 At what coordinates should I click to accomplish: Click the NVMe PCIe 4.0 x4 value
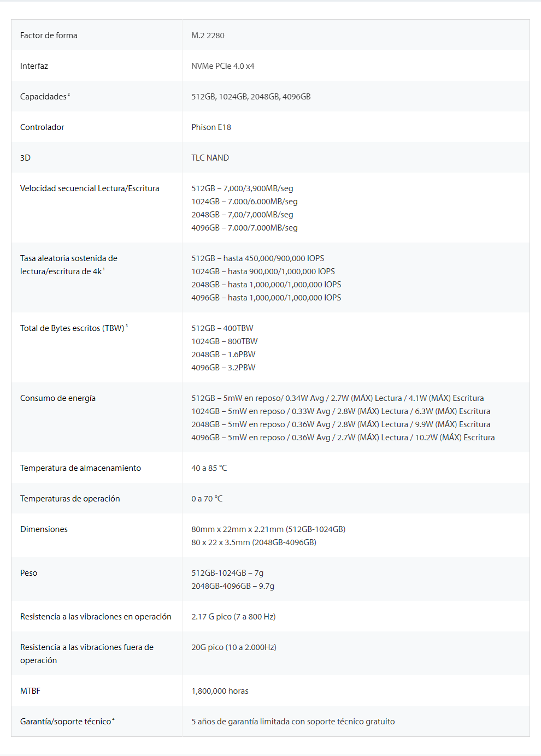[x=222, y=66]
